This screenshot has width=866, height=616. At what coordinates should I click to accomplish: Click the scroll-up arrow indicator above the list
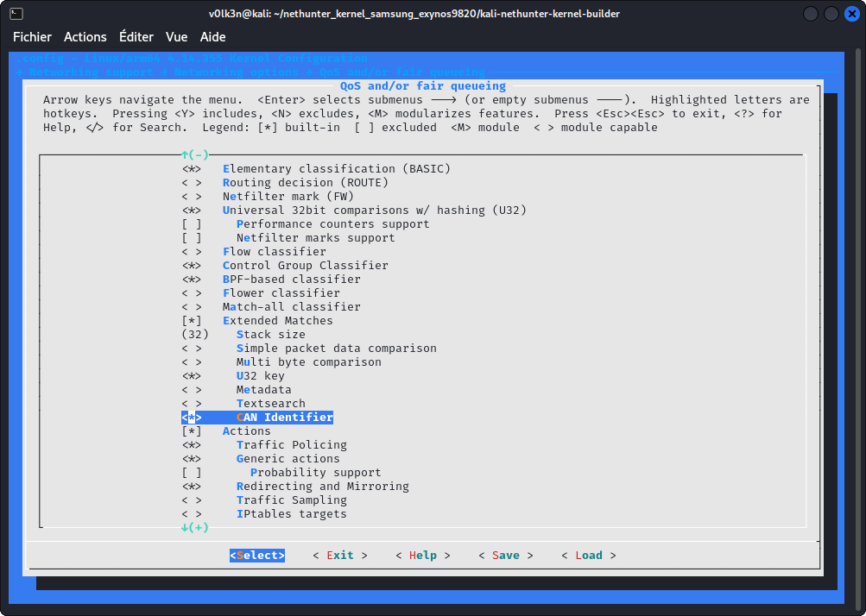(194, 154)
